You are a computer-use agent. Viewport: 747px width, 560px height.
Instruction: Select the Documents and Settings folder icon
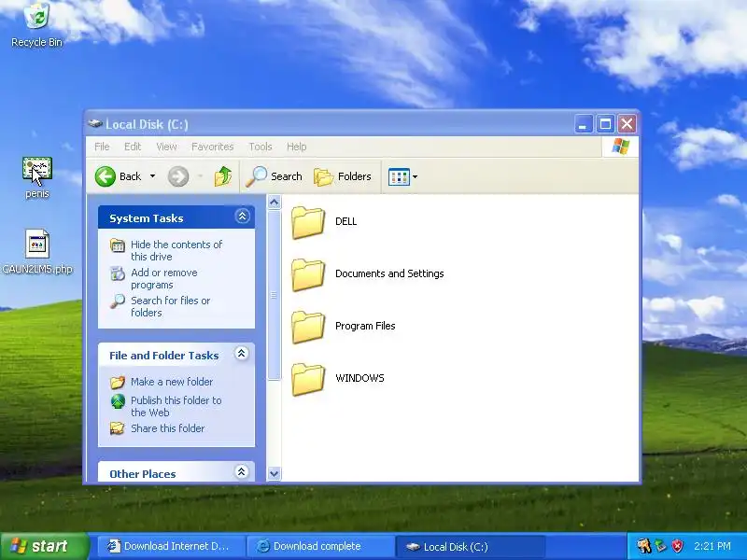308,274
